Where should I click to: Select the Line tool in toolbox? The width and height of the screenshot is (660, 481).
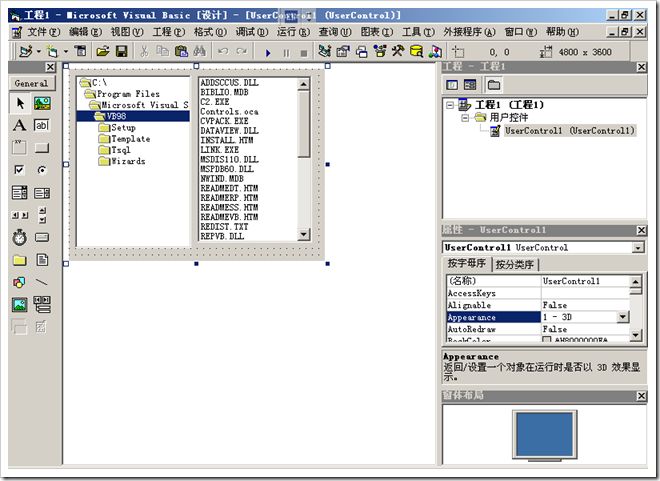[42, 282]
